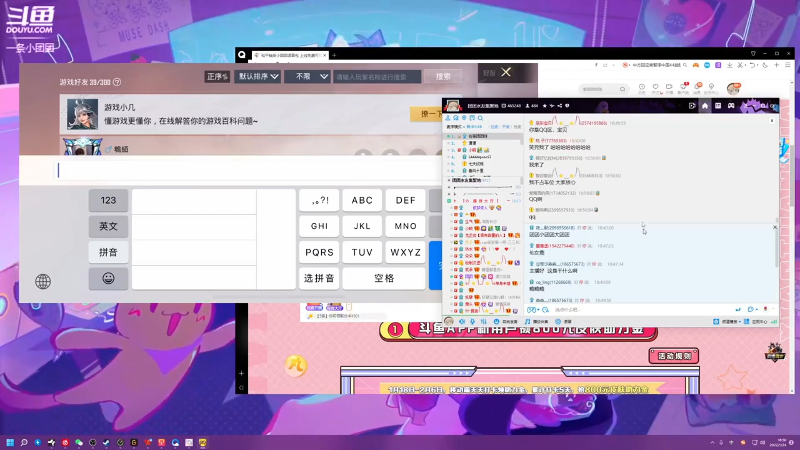
Task: Tap the WXYZ key
Action: [x=406, y=252]
